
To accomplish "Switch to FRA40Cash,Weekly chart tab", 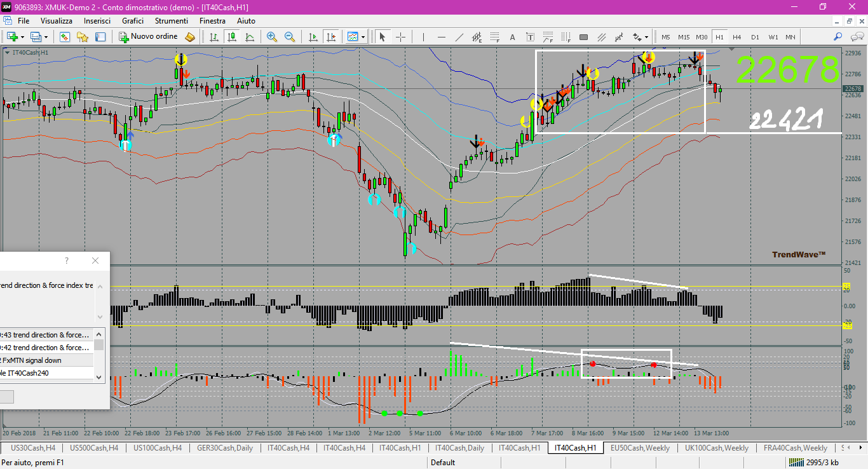I will click(796, 448).
